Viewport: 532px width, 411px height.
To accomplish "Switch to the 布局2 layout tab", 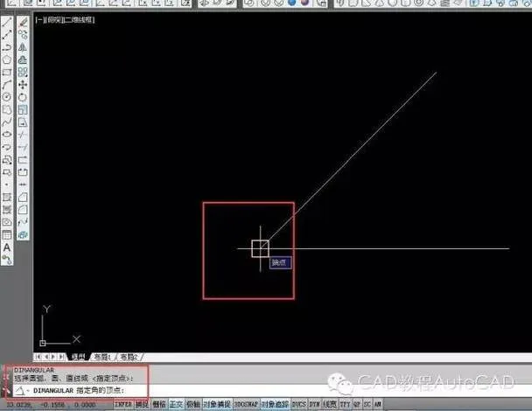I will [x=129, y=357].
